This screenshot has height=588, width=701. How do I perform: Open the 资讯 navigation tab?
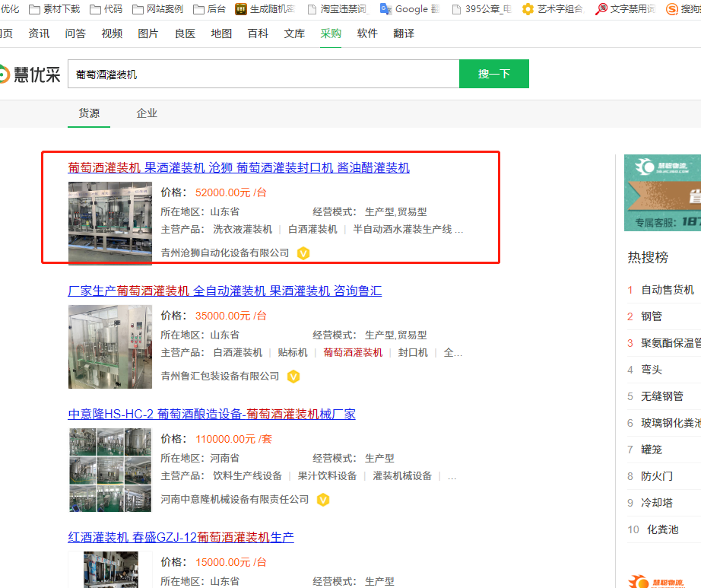39,33
